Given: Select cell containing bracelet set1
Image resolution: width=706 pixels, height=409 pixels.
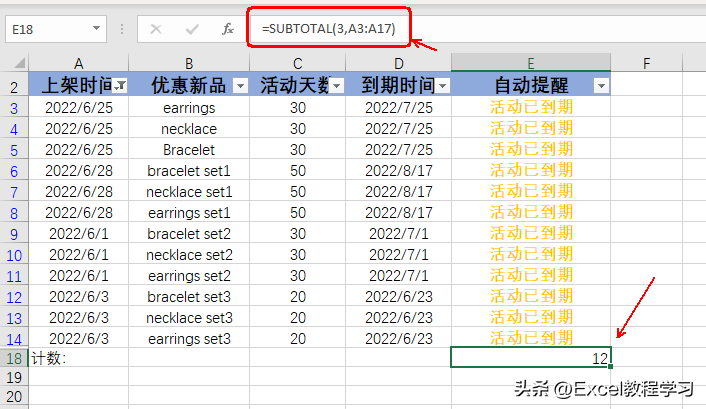Looking at the screenshot, I should click(189, 171).
